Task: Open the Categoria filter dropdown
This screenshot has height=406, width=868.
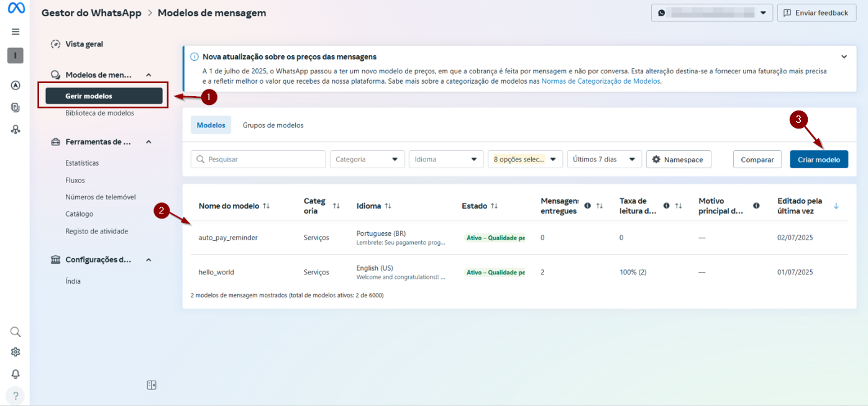Action: [x=367, y=160]
